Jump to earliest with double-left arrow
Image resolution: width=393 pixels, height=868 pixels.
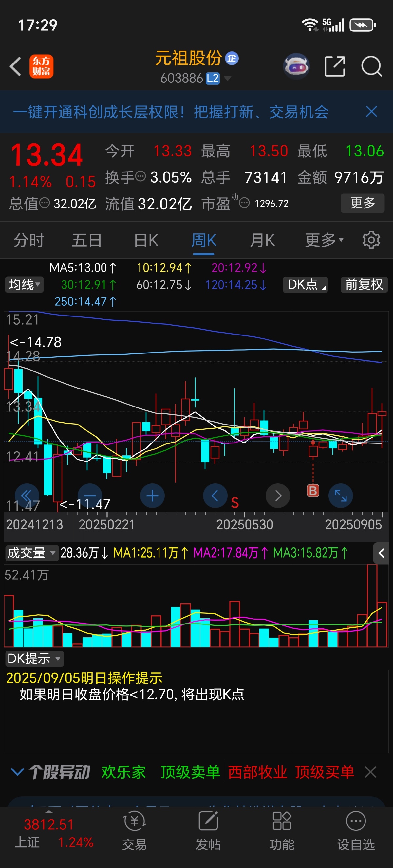pyautogui.click(x=27, y=496)
